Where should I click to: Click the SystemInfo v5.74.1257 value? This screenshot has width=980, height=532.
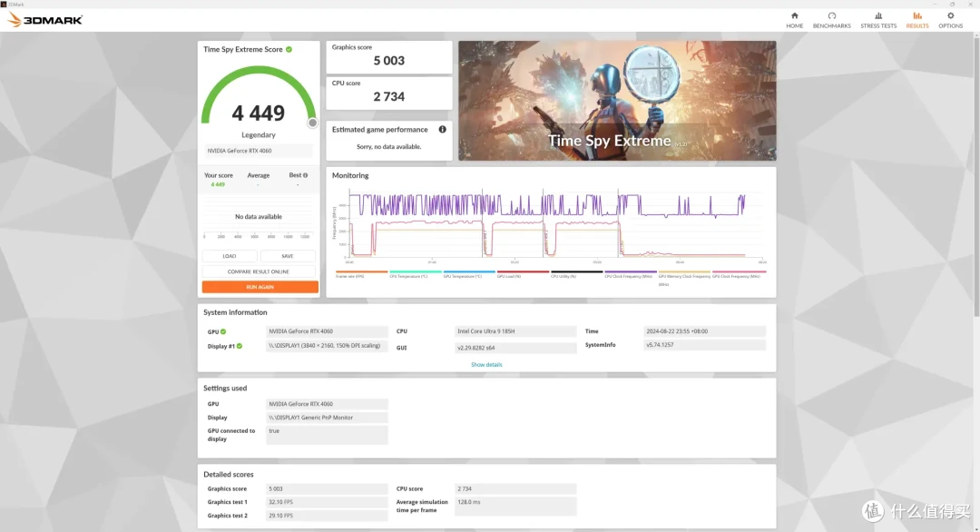tap(704, 345)
